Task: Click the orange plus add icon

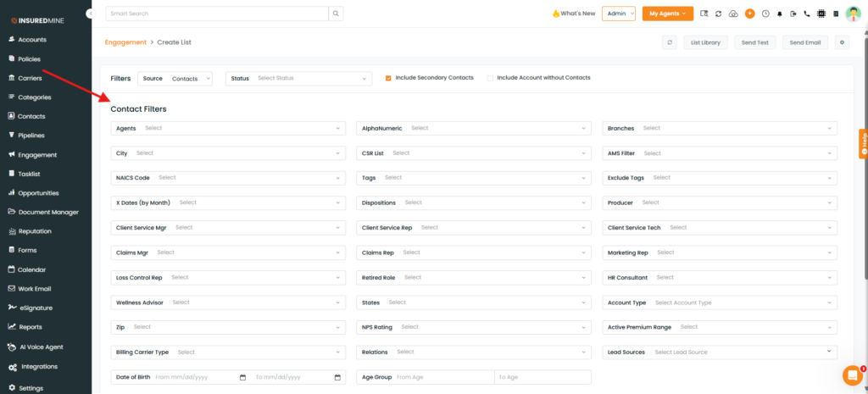Action: click(x=749, y=14)
